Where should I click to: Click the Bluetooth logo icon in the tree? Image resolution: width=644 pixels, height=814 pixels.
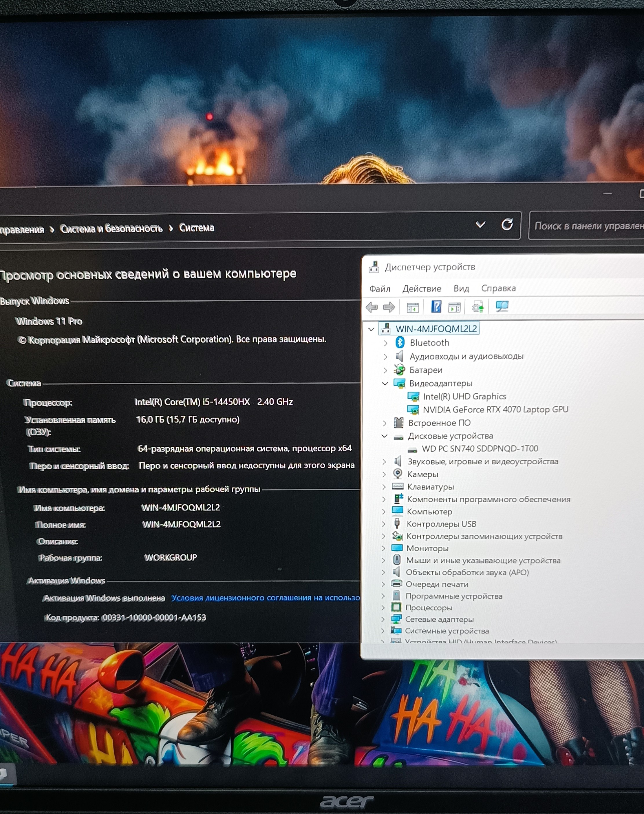tap(400, 342)
